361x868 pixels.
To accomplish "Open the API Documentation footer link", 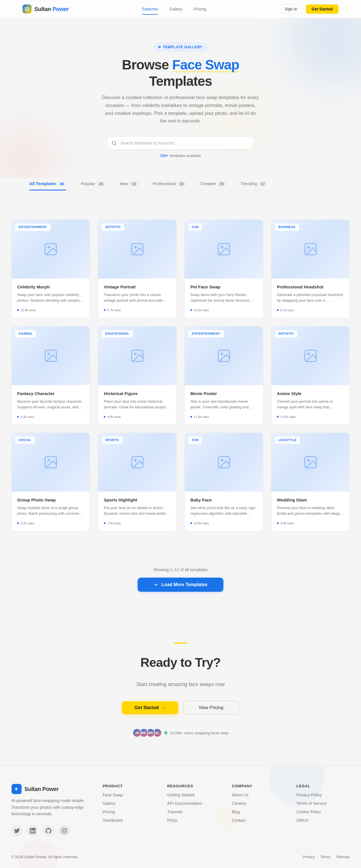I will tap(184, 803).
